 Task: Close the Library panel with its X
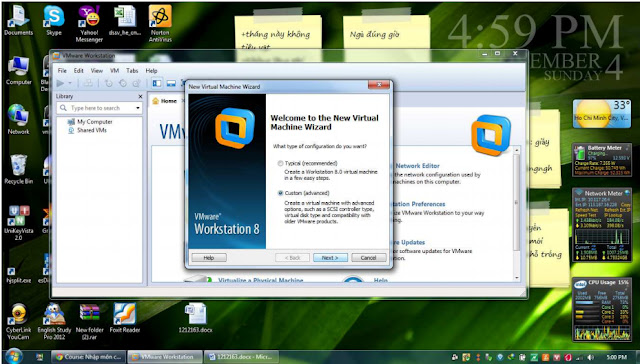click(140, 96)
